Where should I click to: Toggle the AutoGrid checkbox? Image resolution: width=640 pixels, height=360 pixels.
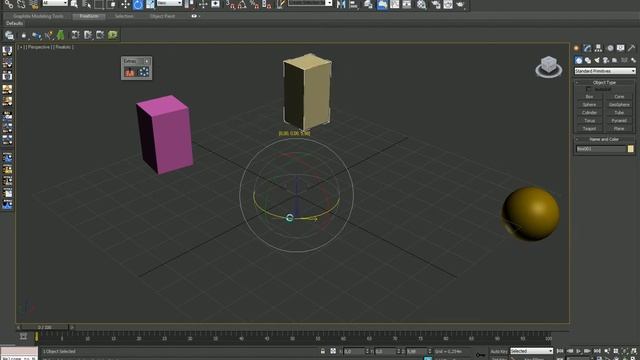point(588,89)
